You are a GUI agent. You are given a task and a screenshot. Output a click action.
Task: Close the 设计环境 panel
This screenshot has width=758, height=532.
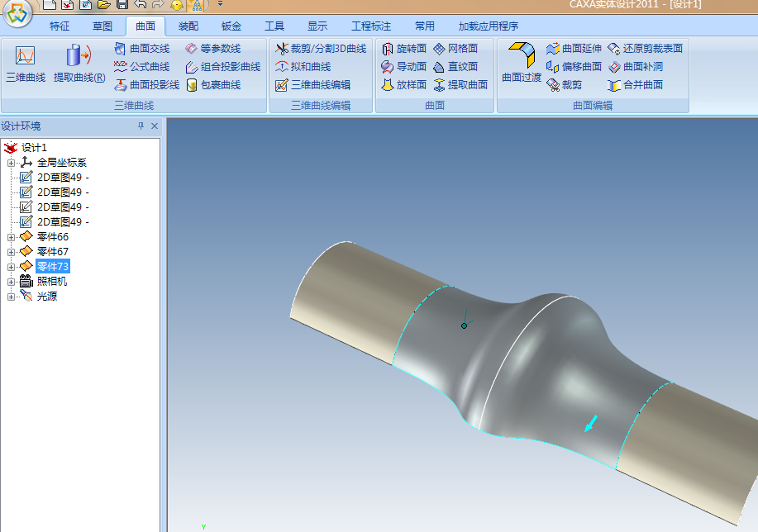(x=154, y=126)
